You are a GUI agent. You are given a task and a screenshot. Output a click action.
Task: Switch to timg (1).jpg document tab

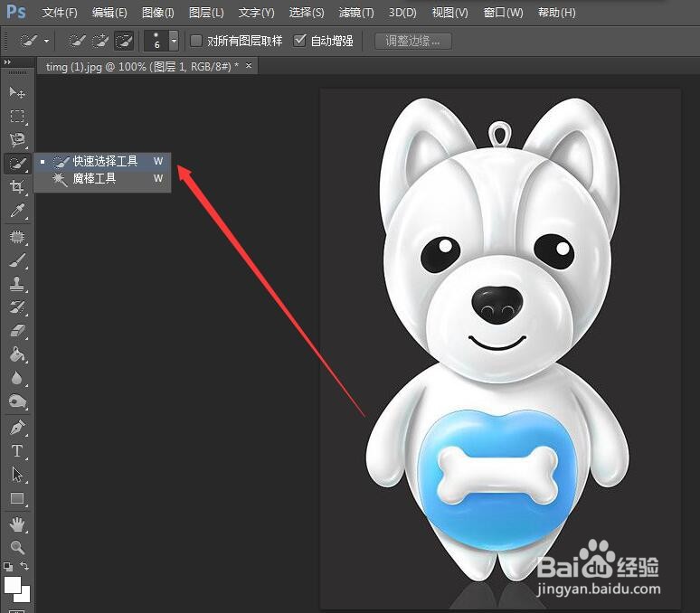(142, 67)
